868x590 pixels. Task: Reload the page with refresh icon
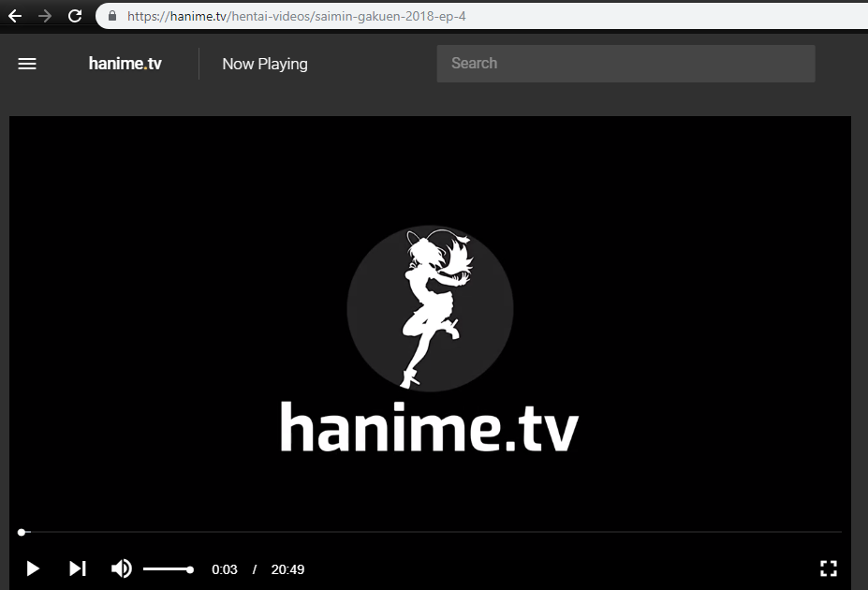[75, 16]
